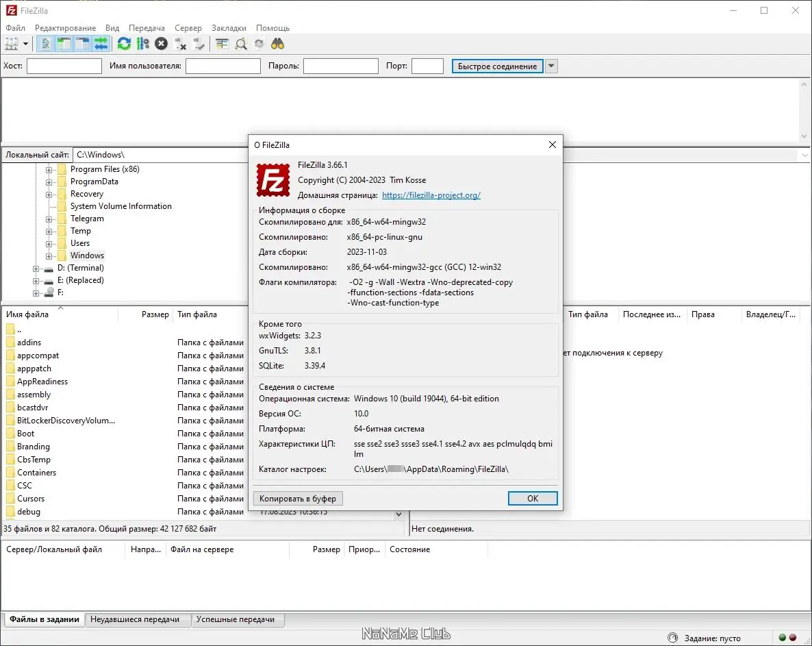This screenshot has width=812, height=646.
Task: Expand Temp tree node
Action: (x=49, y=232)
